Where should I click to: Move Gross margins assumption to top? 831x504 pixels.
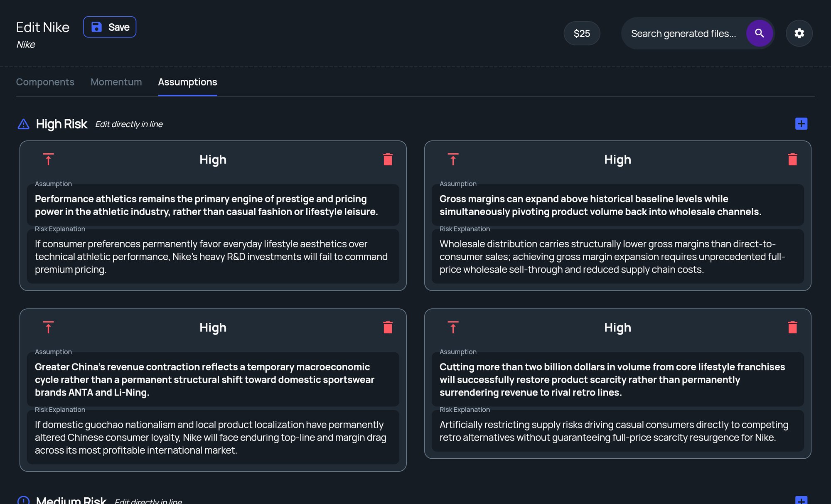coord(453,159)
